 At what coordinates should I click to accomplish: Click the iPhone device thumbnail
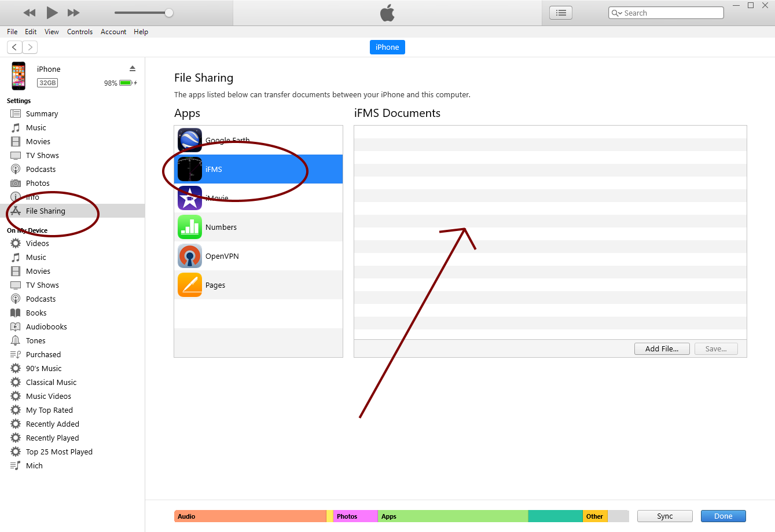(19, 76)
